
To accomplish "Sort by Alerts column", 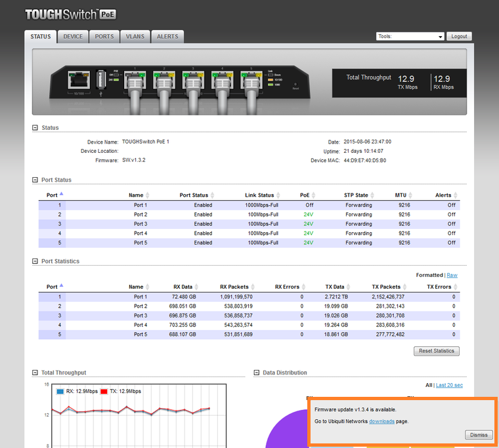I will coord(446,195).
